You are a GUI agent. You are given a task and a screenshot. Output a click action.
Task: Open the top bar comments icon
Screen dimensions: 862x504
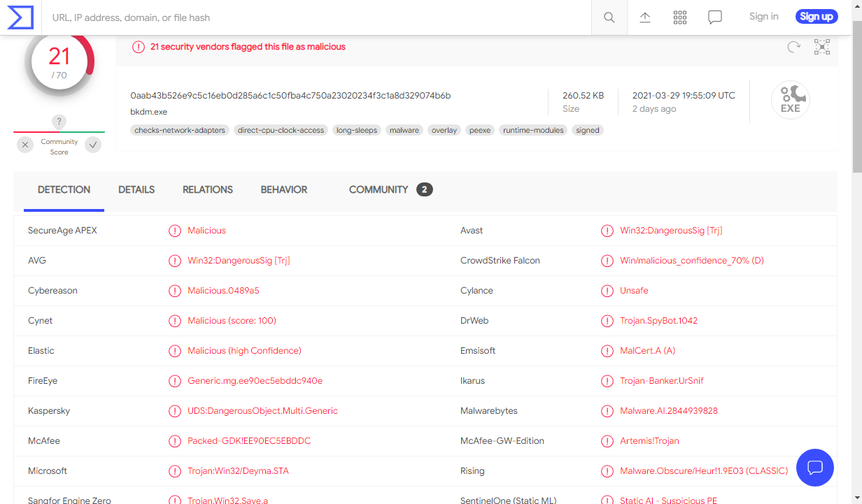click(x=715, y=17)
